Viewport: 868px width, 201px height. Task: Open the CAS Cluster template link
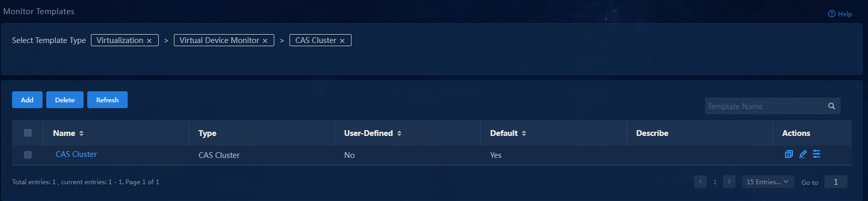click(x=76, y=154)
